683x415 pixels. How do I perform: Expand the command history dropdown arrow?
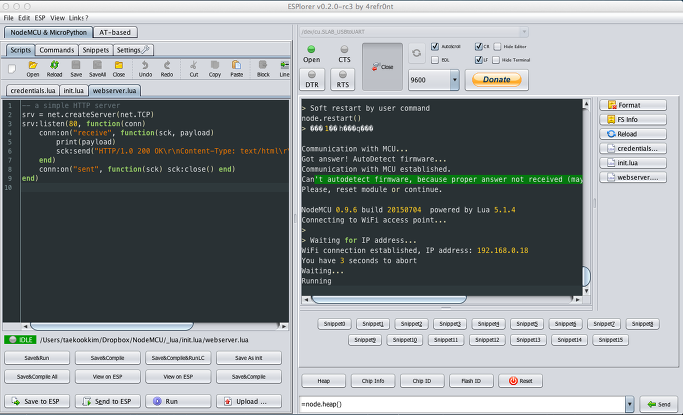[x=629, y=404]
